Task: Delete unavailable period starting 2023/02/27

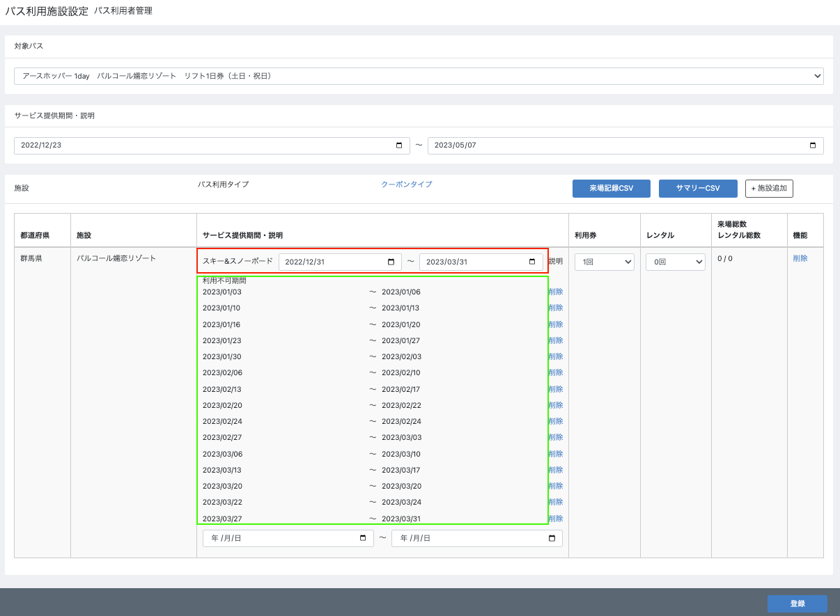Action: click(556, 437)
